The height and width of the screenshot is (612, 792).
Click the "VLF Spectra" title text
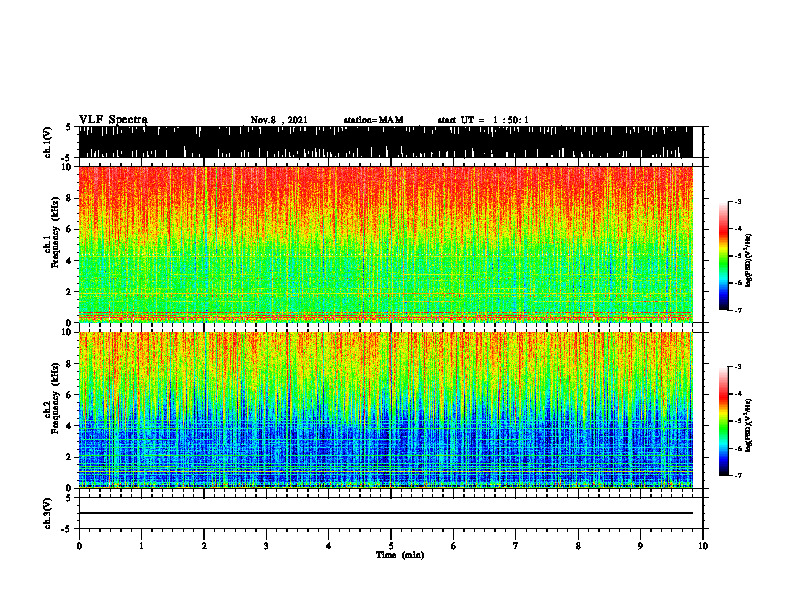pos(113,120)
